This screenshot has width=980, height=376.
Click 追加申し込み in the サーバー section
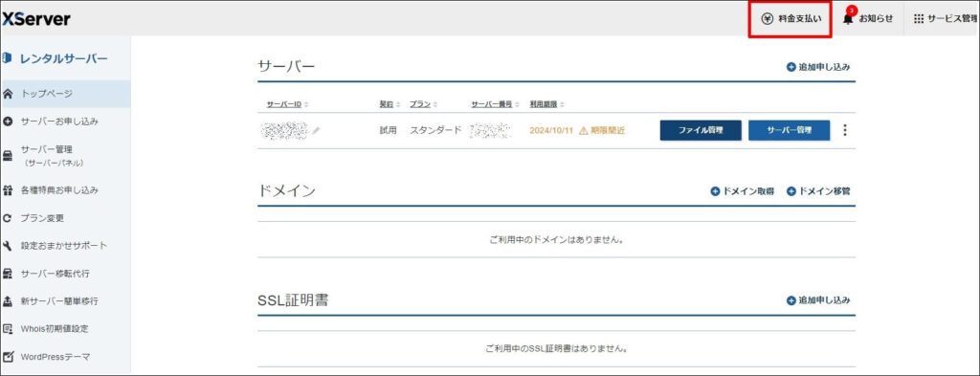click(818, 67)
